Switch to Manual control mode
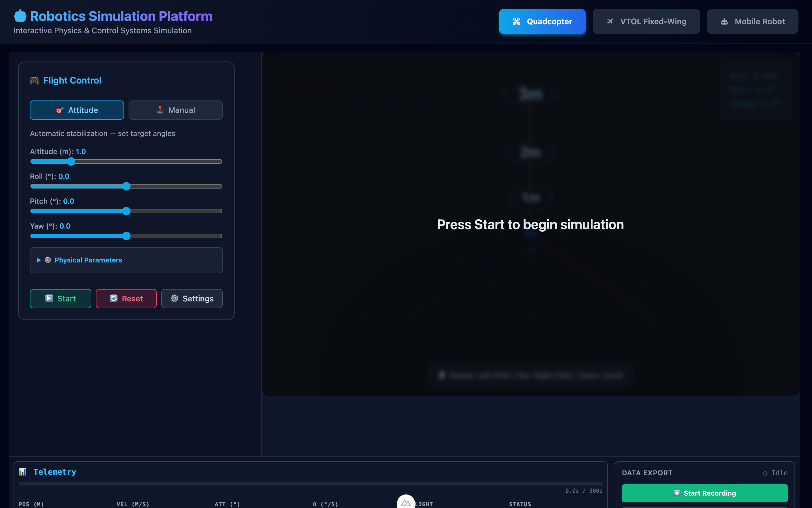The width and height of the screenshot is (812, 508). point(175,110)
